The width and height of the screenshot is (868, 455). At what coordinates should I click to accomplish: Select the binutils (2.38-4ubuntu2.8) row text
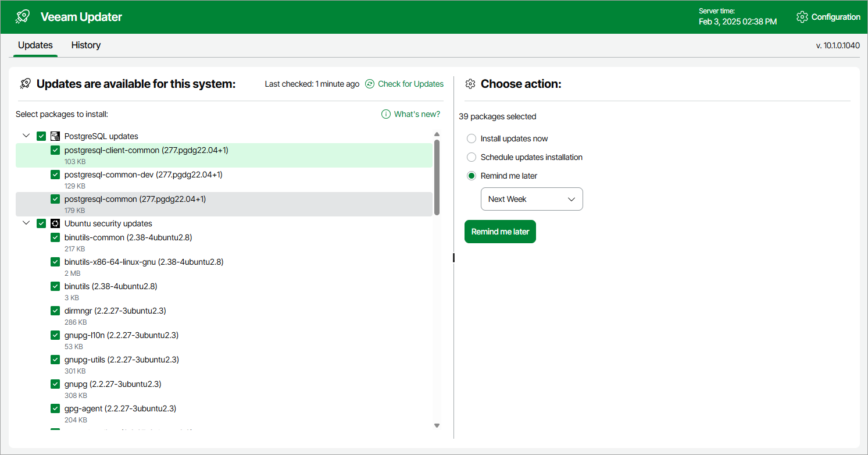point(110,286)
